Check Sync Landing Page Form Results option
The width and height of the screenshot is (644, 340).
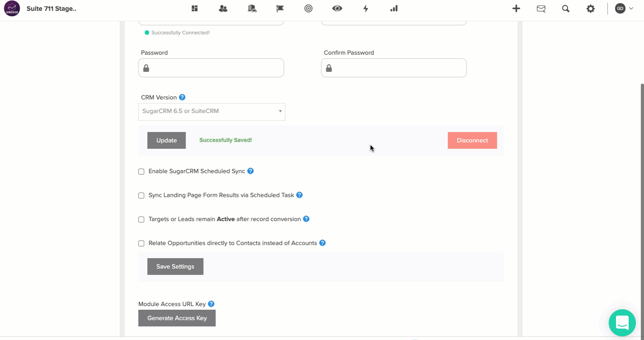click(x=141, y=196)
